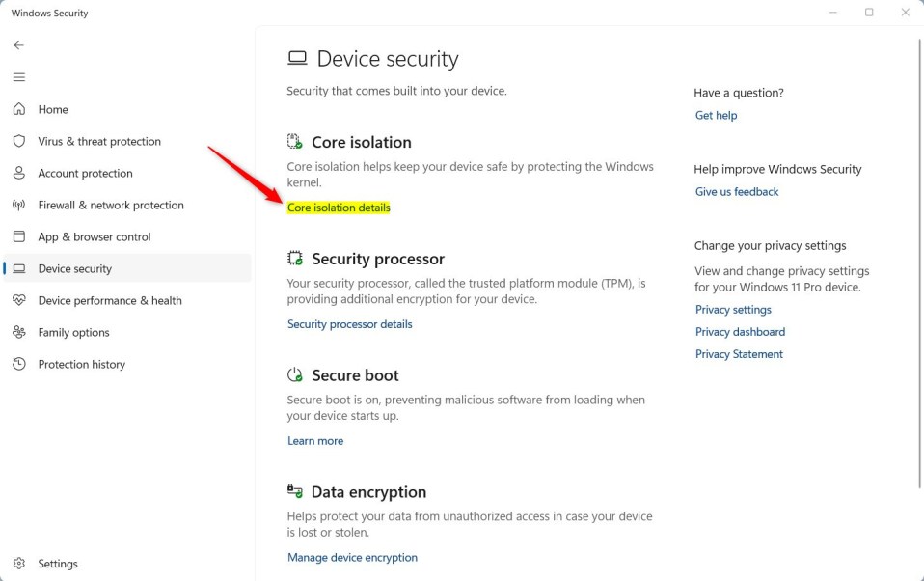The height and width of the screenshot is (581, 924).
Task: Click the Family options people icon
Action: coord(19,332)
